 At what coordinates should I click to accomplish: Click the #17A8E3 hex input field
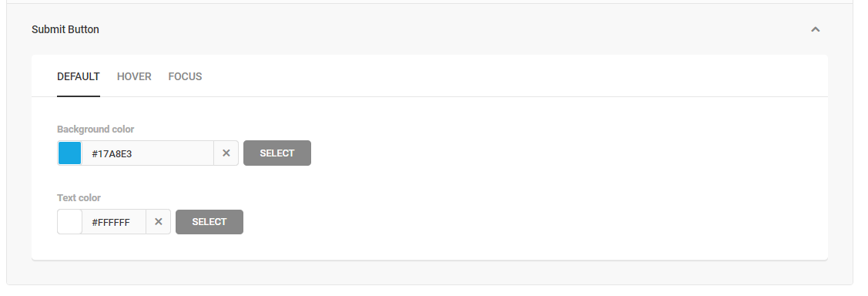148,153
